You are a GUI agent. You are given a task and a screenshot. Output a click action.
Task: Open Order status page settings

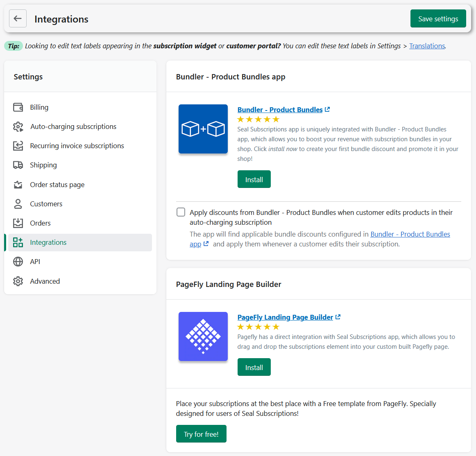click(80, 185)
